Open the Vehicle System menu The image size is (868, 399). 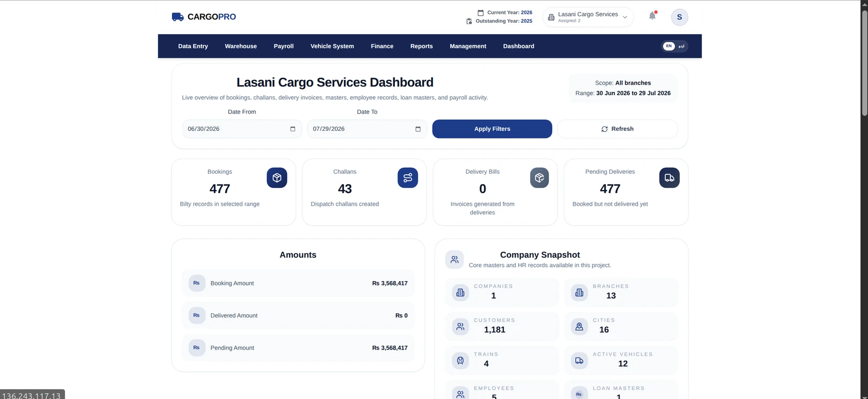pos(332,46)
